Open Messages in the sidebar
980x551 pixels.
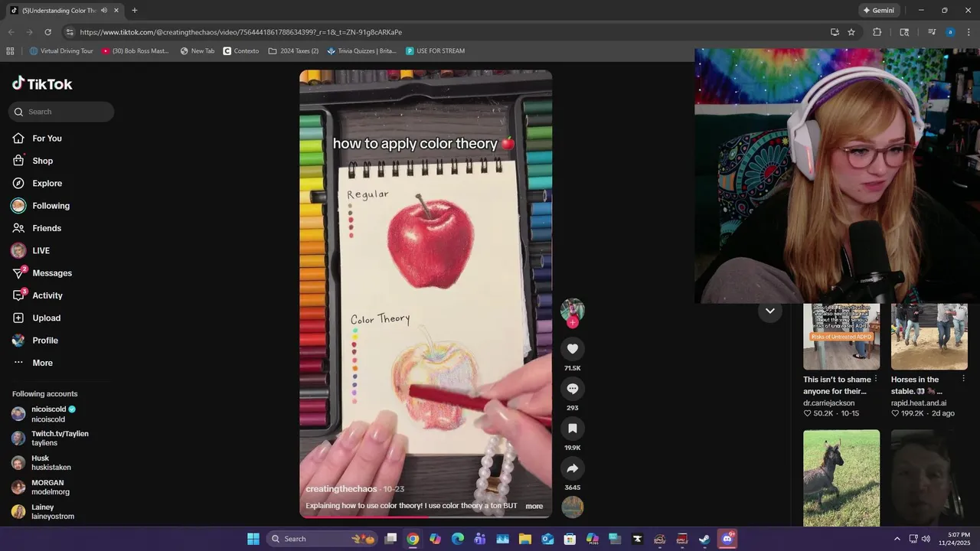tap(52, 273)
